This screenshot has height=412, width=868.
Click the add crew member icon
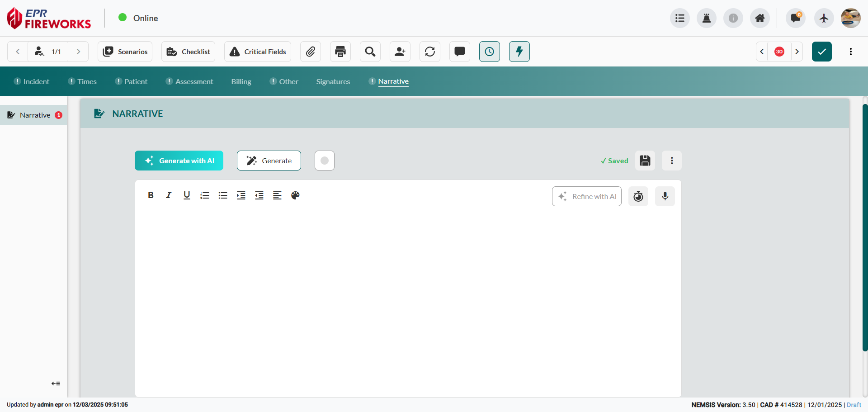tap(400, 52)
